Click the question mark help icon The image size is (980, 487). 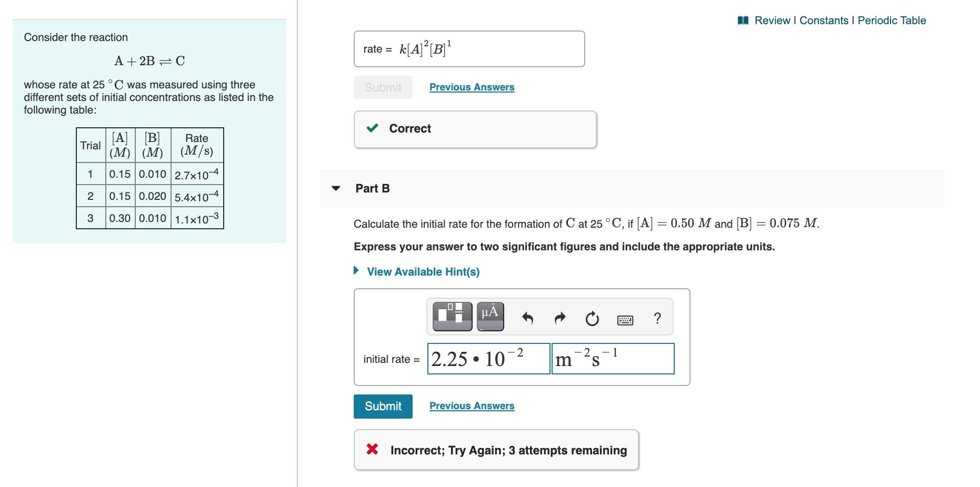point(657,318)
